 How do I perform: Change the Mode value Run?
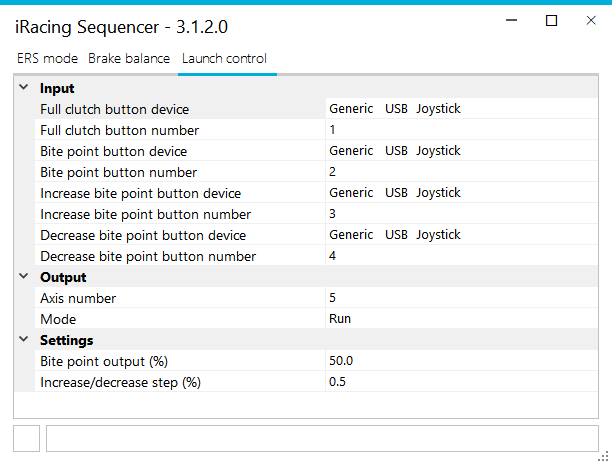(461, 319)
